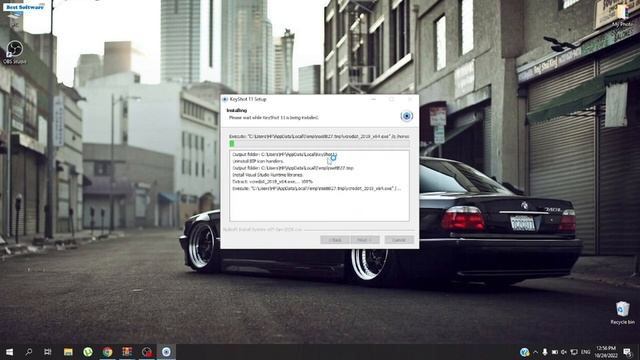Click the disabled Back button in setup
The height and width of the screenshot is (360, 640).
(335, 240)
